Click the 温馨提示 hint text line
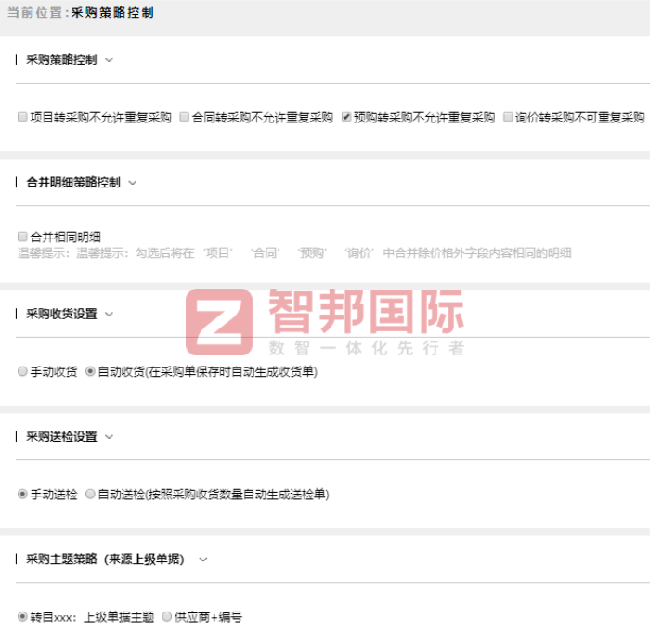650x644 pixels. coord(294,252)
